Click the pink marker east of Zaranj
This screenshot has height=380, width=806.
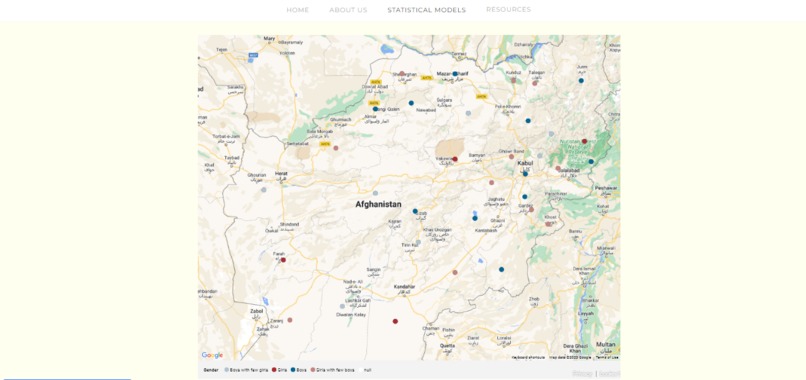click(x=290, y=320)
